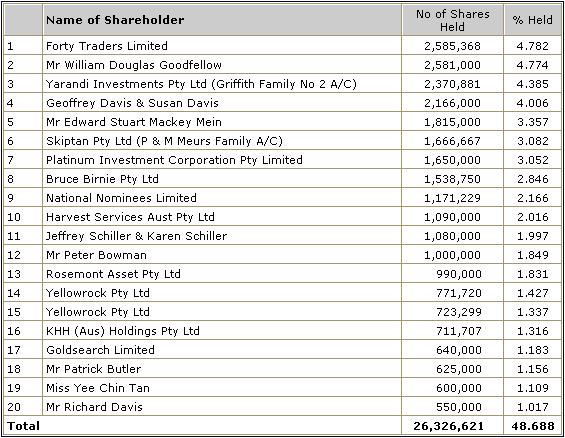Click Rosemont Asset Pty Ltd name
565x438 pixels.
(x=113, y=274)
